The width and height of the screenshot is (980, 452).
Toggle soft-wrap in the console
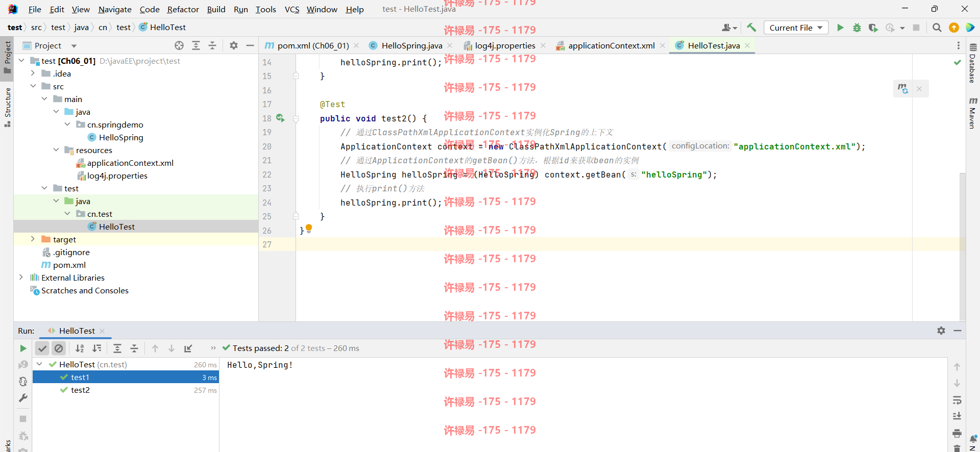[957, 400]
